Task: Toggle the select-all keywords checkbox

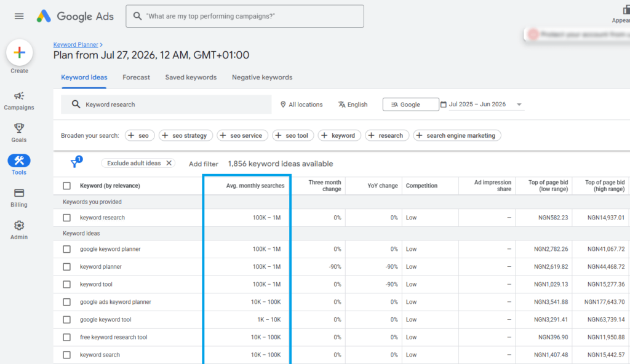Action: pyautogui.click(x=66, y=186)
